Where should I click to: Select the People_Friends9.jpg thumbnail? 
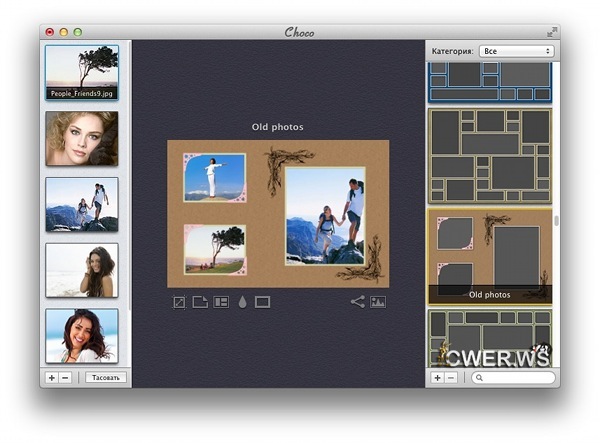[x=81, y=72]
